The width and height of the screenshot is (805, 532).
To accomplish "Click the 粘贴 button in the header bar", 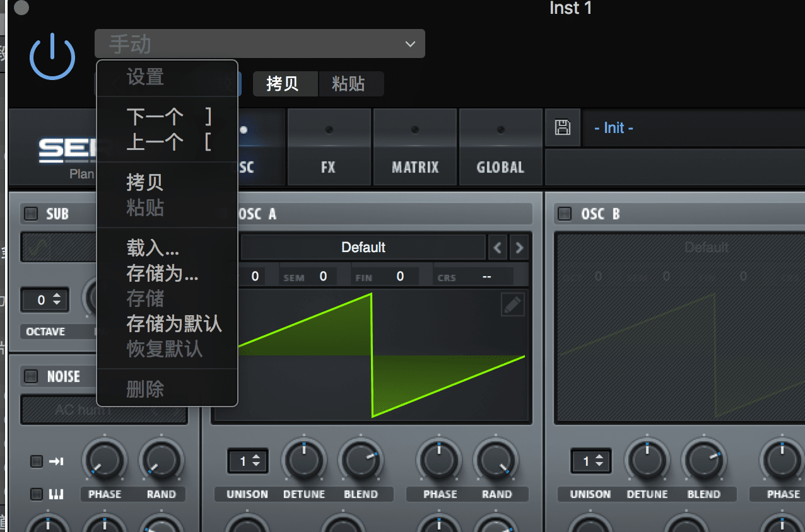I will coord(349,84).
